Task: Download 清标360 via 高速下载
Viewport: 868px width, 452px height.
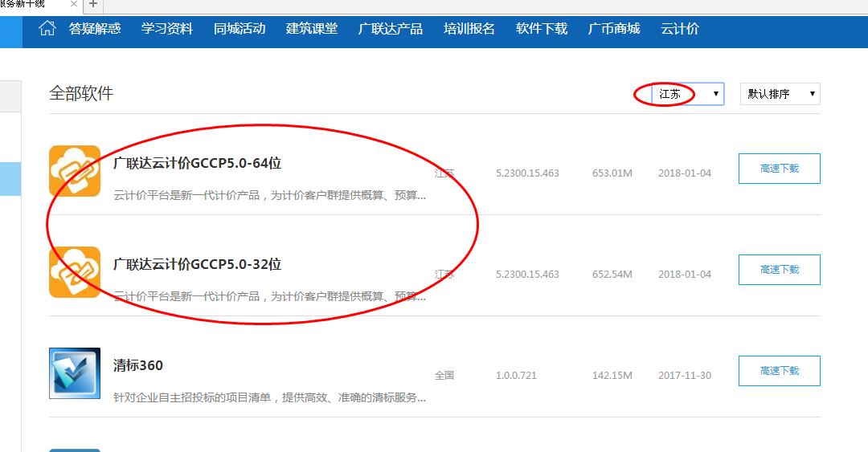Action: (x=780, y=371)
